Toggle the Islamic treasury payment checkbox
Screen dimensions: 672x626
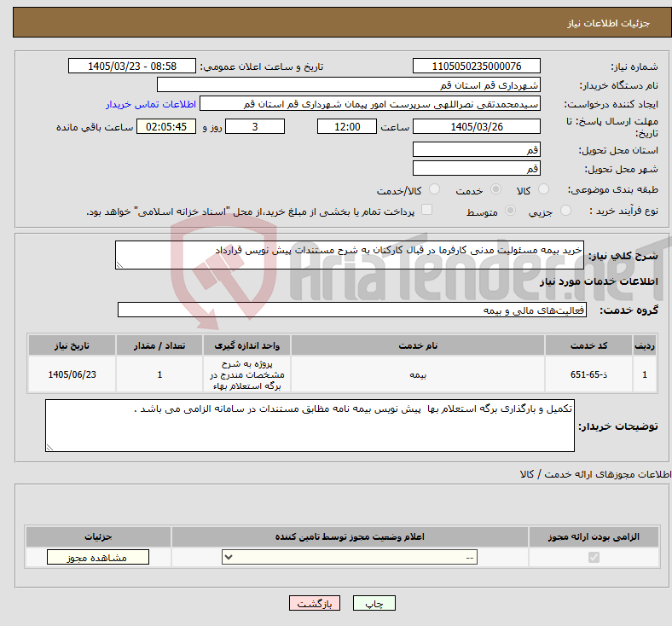pos(427,210)
